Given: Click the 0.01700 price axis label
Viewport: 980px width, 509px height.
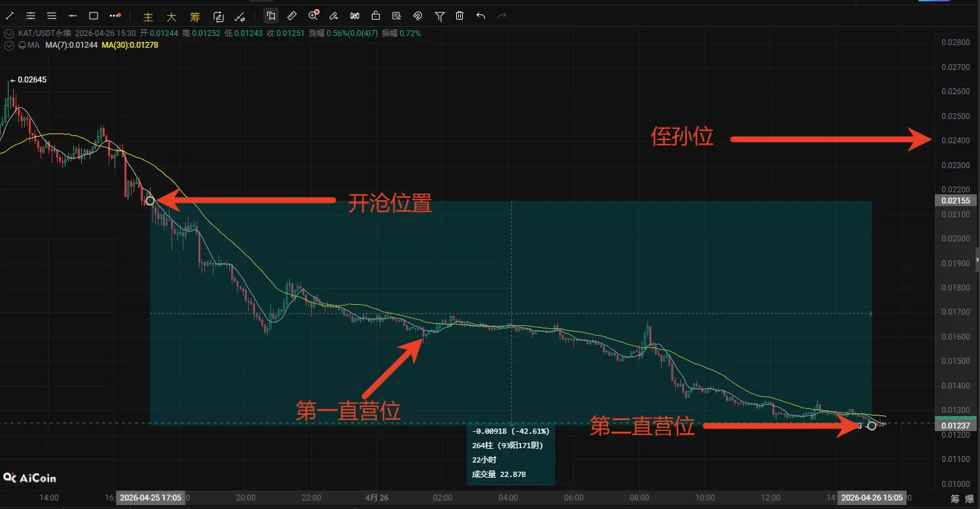Looking at the screenshot, I should click(x=955, y=313).
